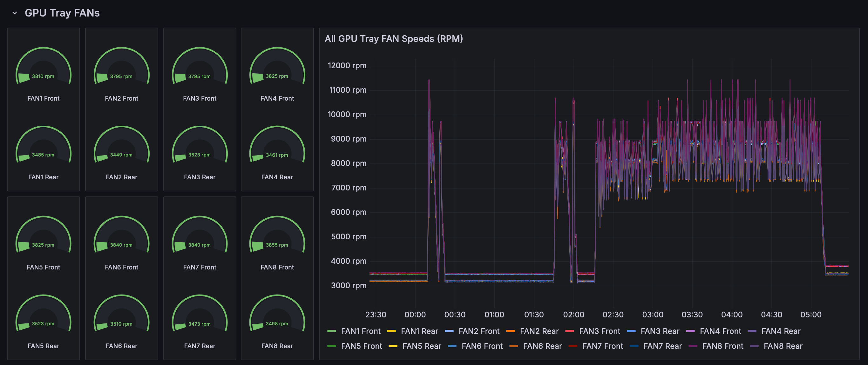
Task: Click the 3449 rpm gauge value
Action: coord(121,155)
